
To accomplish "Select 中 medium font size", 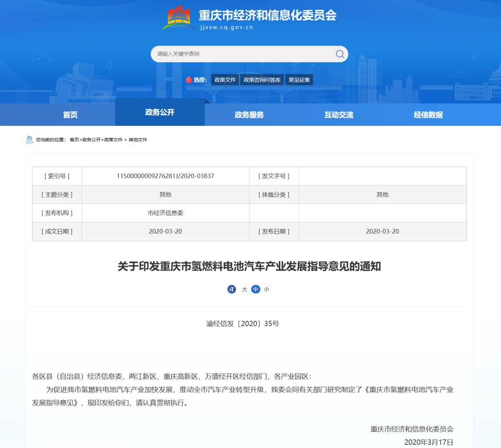I will (255, 289).
